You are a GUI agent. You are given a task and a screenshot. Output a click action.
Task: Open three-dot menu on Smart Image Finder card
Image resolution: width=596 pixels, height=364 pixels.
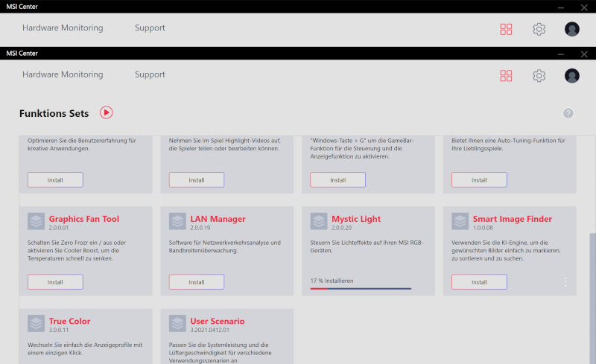(565, 281)
